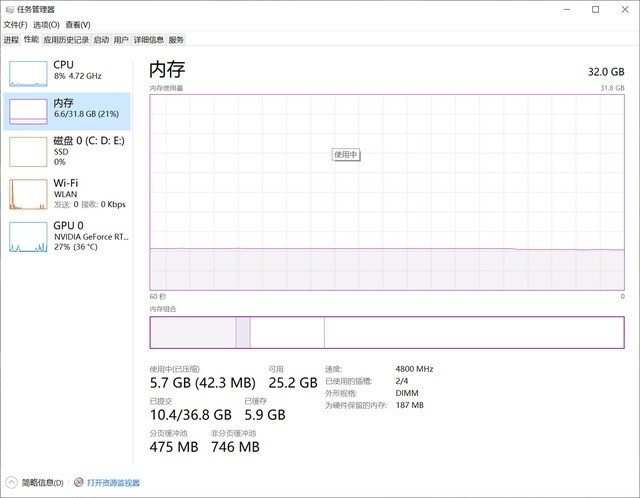Select the Wi-Fi network graph thumbnail
640x498 pixels.
tap(28, 193)
